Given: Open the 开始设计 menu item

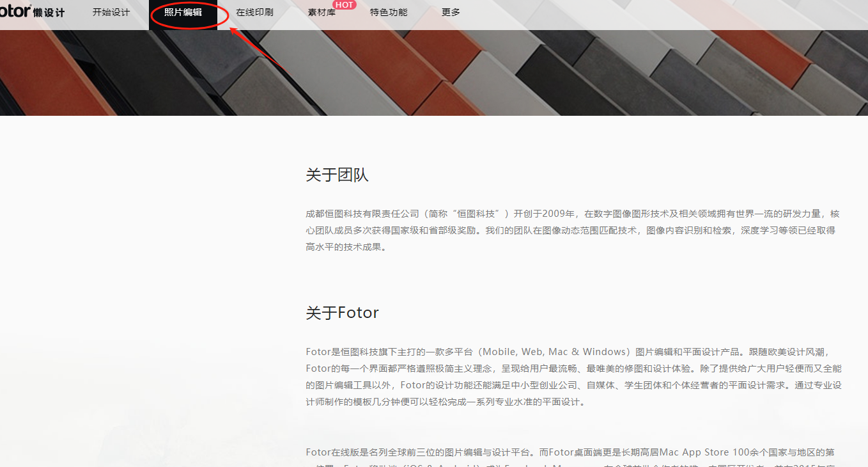Looking at the screenshot, I should point(111,12).
